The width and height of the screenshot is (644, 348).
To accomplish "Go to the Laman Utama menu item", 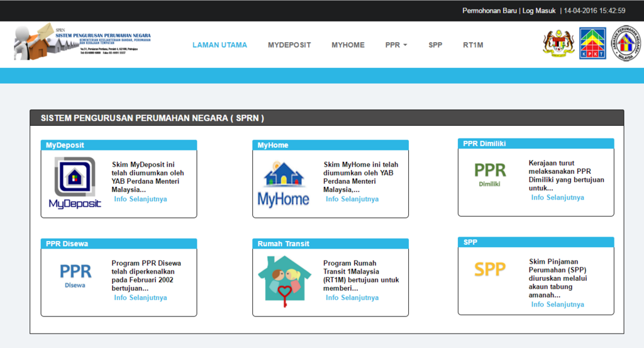I will tap(219, 45).
